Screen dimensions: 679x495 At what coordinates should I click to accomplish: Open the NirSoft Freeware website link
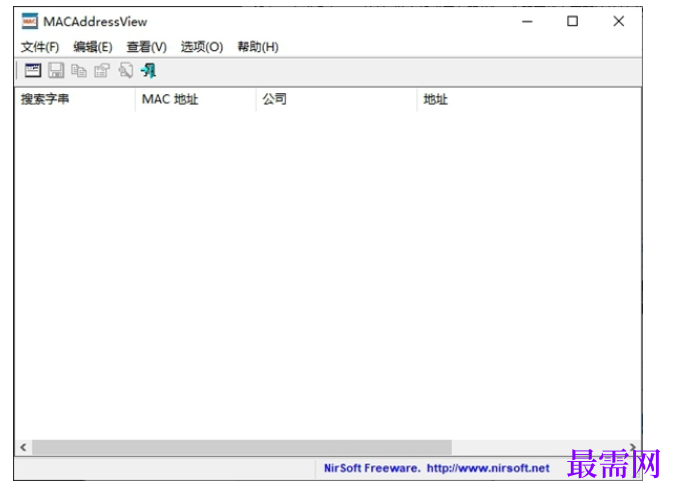pyautogui.click(x=436, y=468)
